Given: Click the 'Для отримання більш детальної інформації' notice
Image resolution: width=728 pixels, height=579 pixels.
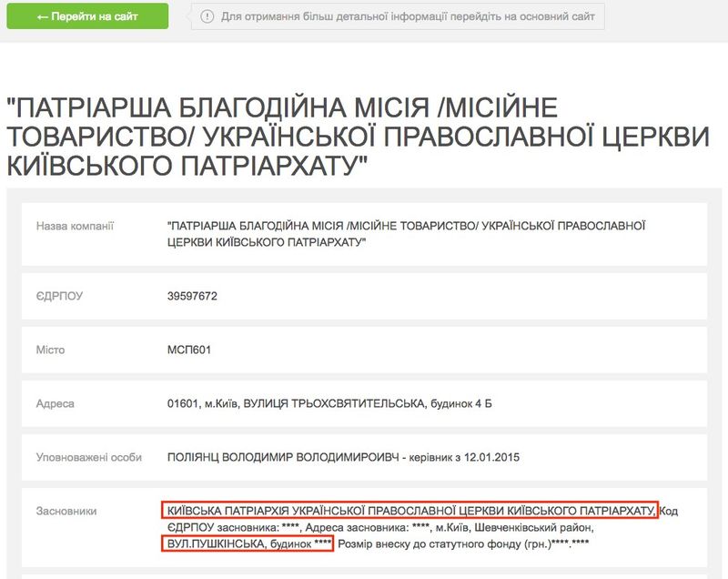Looking at the screenshot, I should (x=398, y=16).
